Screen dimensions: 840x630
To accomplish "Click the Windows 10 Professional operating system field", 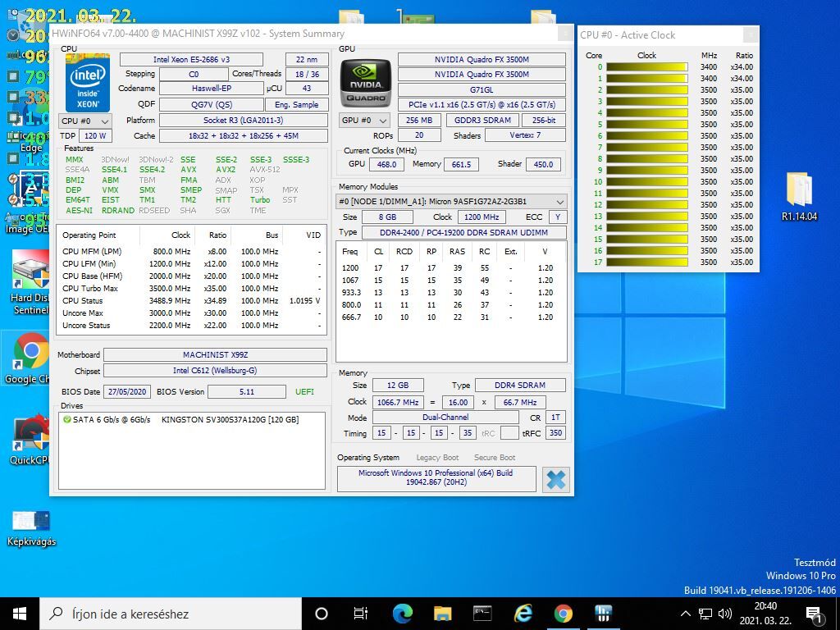I will click(436, 477).
